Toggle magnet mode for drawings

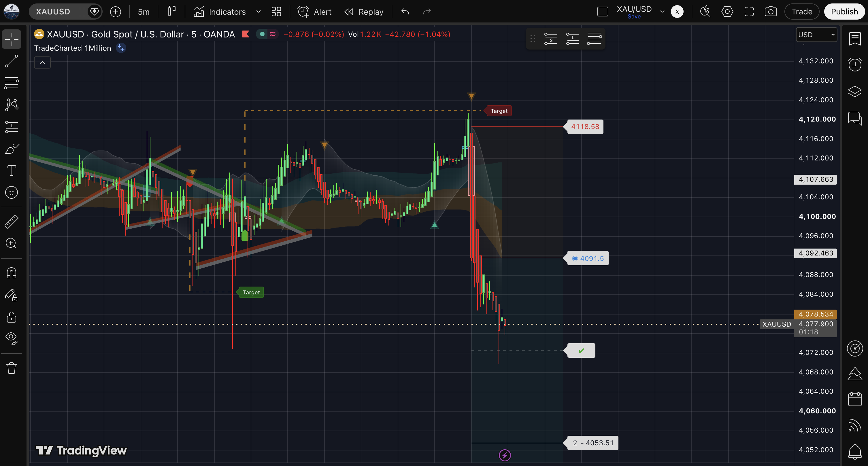12,273
